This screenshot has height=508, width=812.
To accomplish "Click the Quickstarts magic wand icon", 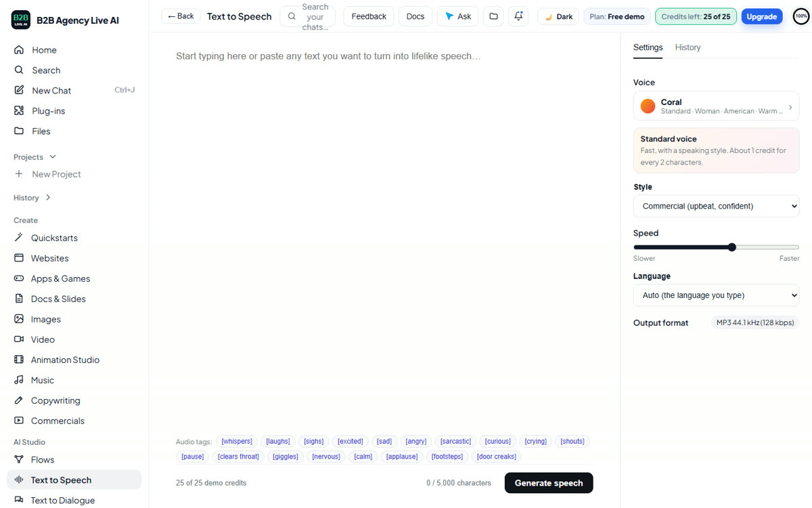I will tap(19, 238).
